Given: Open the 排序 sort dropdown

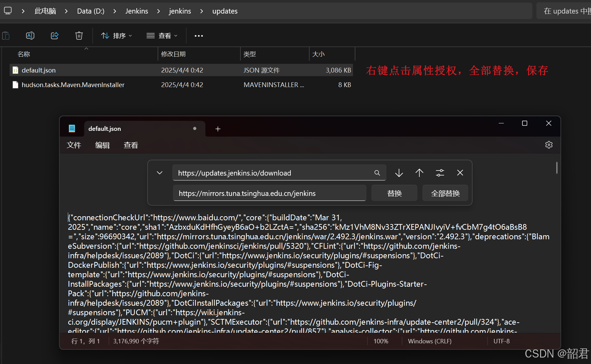Looking at the screenshot, I should 117,36.
